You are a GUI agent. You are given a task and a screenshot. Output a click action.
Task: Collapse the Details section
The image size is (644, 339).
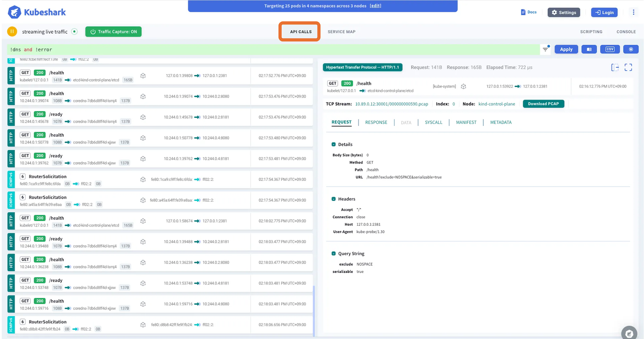point(334,144)
